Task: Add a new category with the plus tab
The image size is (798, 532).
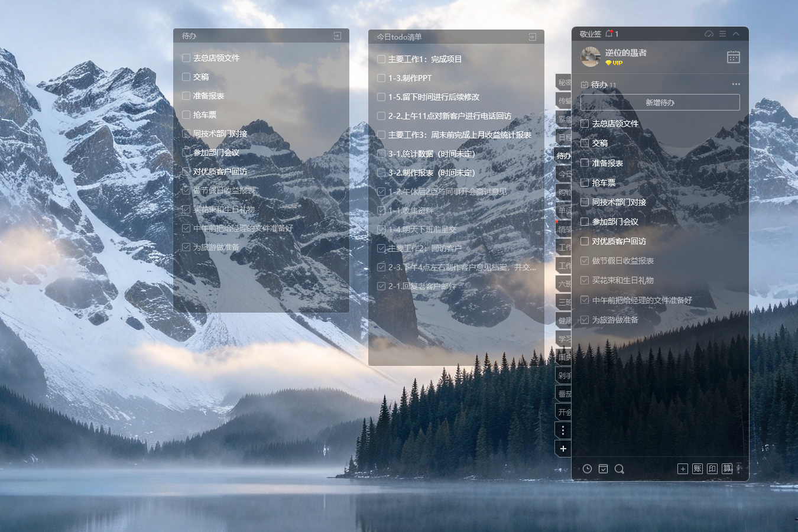Action: (563, 449)
